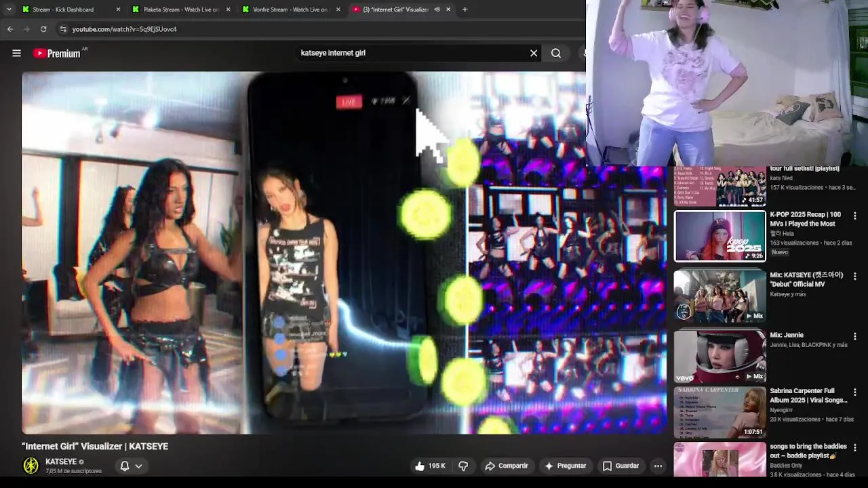868x488 pixels.
Task: Mute the Internet Girl tab audio icon
Action: click(437, 9)
